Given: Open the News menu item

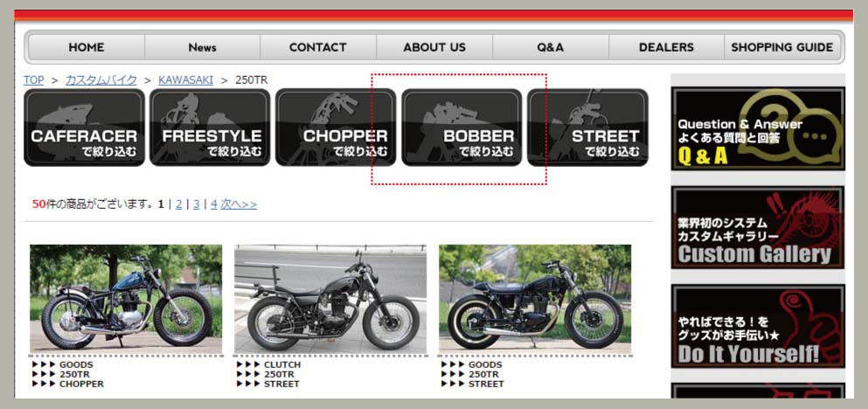Looking at the screenshot, I should tap(202, 47).
